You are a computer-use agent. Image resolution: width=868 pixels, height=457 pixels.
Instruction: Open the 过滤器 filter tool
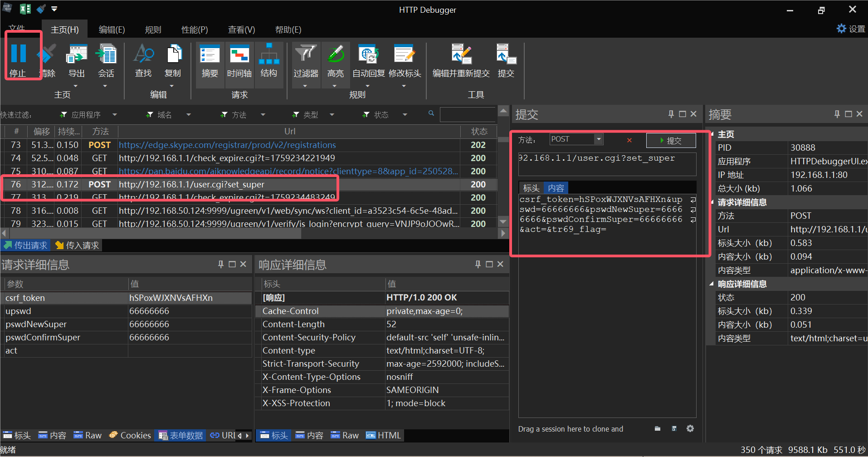point(306,54)
